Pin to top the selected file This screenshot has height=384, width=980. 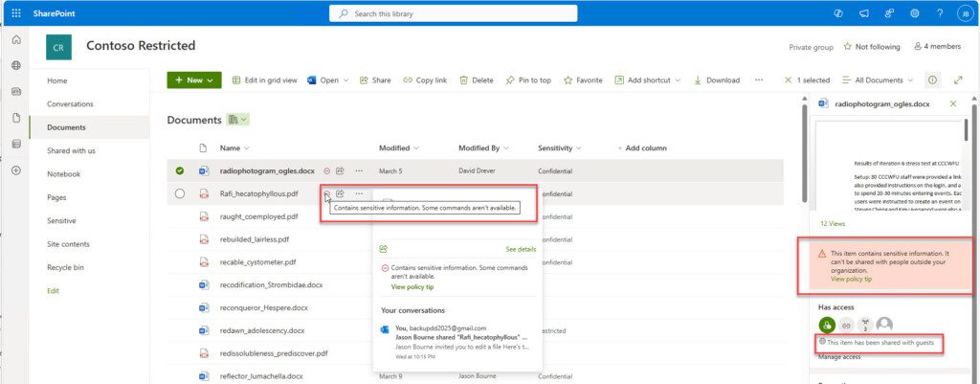click(528, 80)
